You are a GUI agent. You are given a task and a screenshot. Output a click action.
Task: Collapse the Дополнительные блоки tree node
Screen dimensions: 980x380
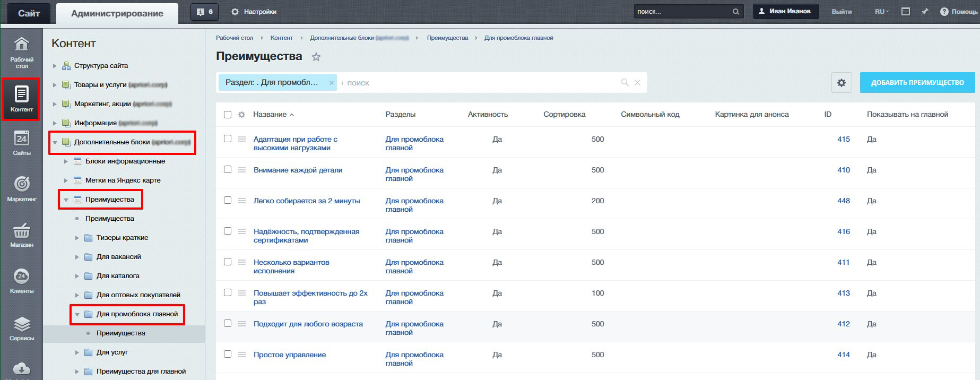[55, 142]
